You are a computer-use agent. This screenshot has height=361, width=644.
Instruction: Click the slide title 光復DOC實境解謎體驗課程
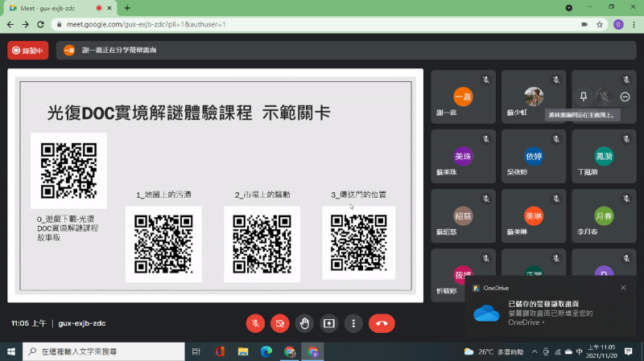point(150,113)
